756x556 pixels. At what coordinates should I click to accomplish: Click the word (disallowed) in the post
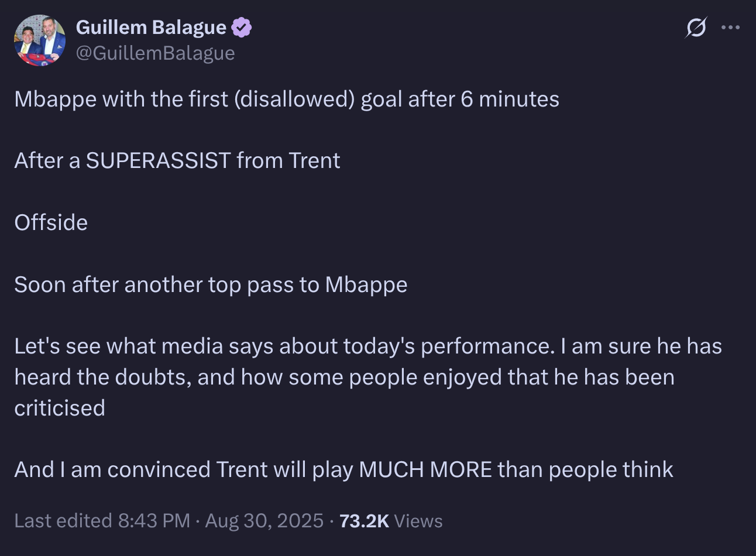pos(294,99)
